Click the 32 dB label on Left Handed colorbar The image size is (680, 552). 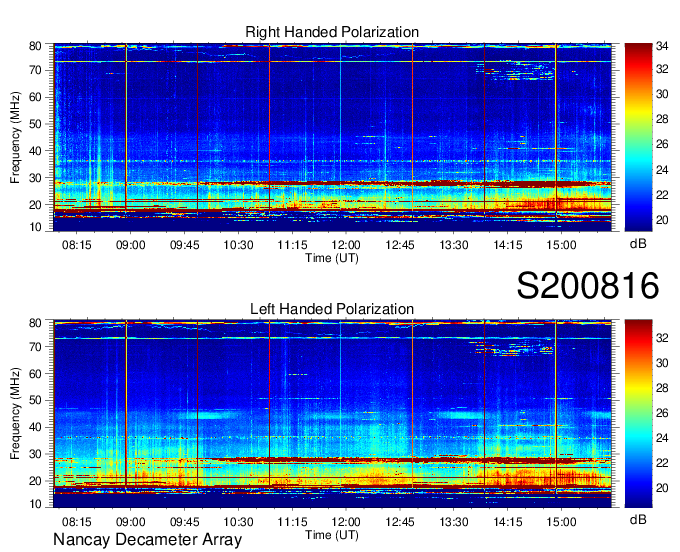(x=662, y=337)
